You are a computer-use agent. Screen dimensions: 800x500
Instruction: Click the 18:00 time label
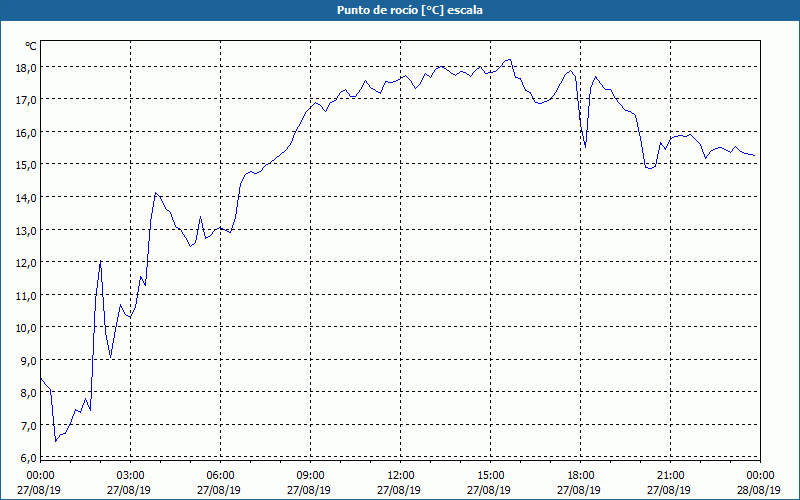tap(581, 476)
